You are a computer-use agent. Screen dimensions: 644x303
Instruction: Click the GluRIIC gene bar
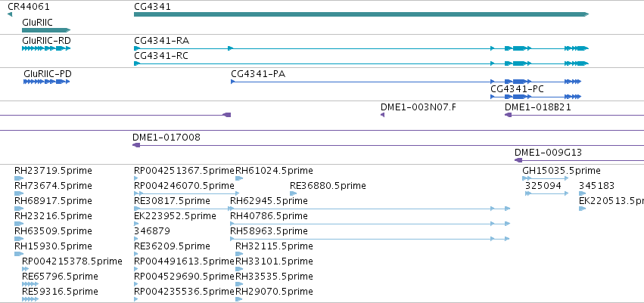[x=46, y=30]
